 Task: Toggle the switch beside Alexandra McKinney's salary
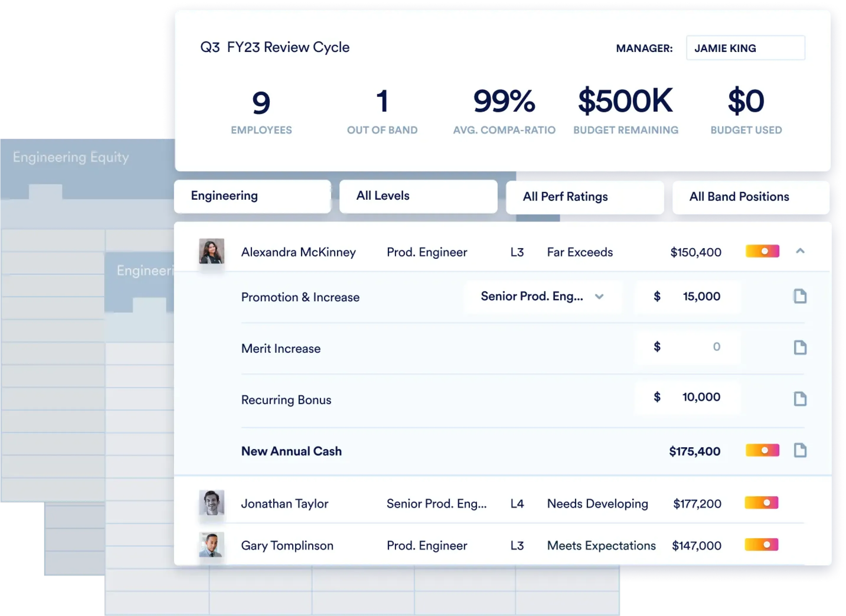(762, 251)
